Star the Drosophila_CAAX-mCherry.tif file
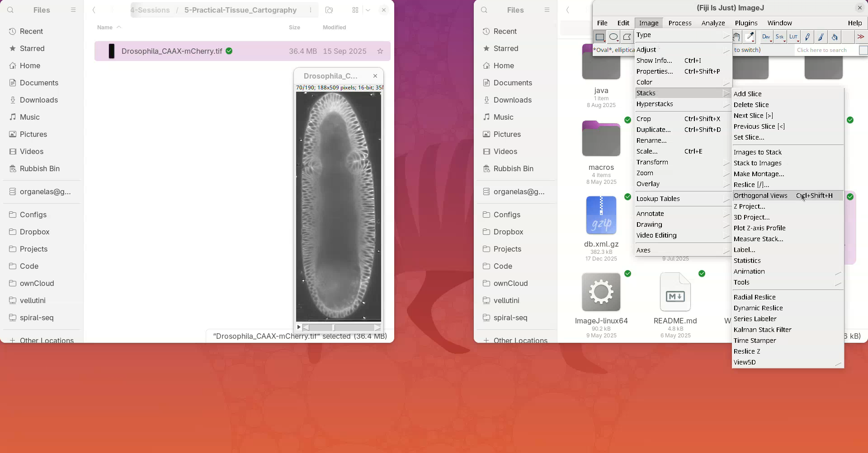The height and width of the screenshot is (453, 868). click(380, 51)
